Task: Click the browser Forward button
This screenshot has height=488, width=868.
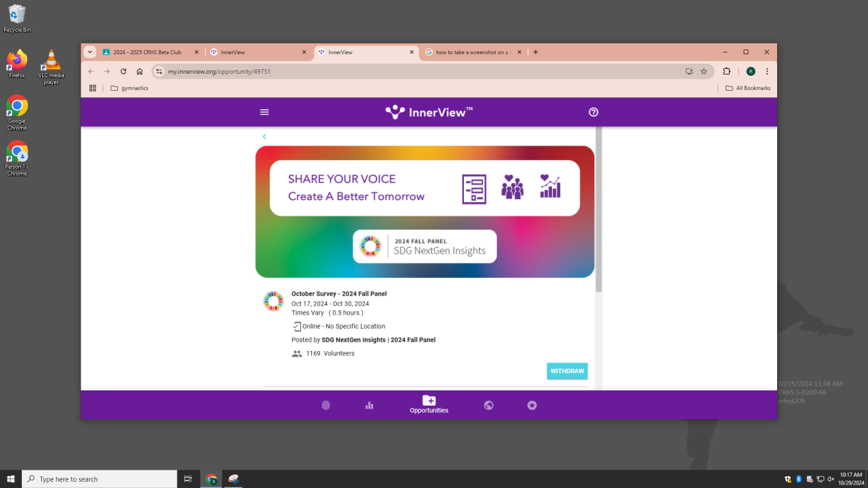Action: pyautogui.click(x=107, y=71)
